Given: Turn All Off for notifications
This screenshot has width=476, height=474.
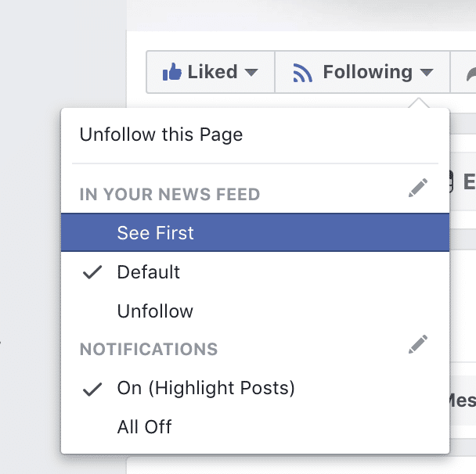Looking at the screenshot, I should pyautogui.click(x=255, y=427).
